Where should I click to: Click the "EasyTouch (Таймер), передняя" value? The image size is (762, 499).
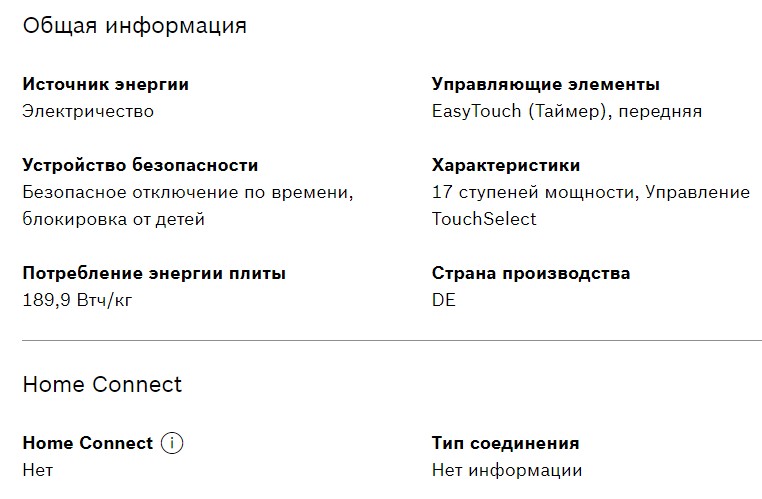[566, 111]
